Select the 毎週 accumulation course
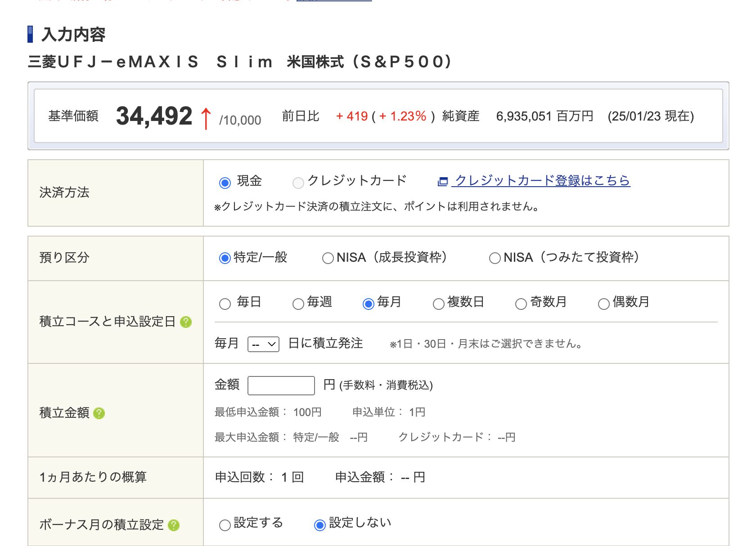The width and height of the screenshot is (756, 546). pyautogui.click(x=298, y=304)
